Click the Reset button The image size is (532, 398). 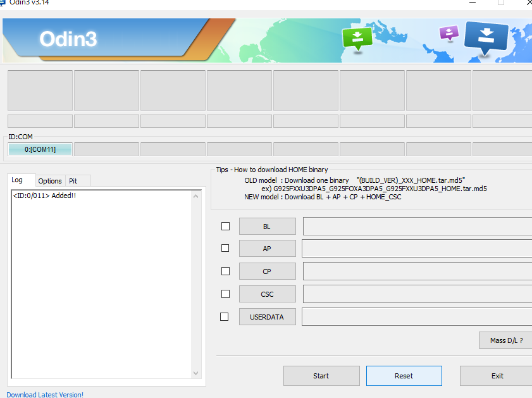pyautogui.click(x=404, y=376)
